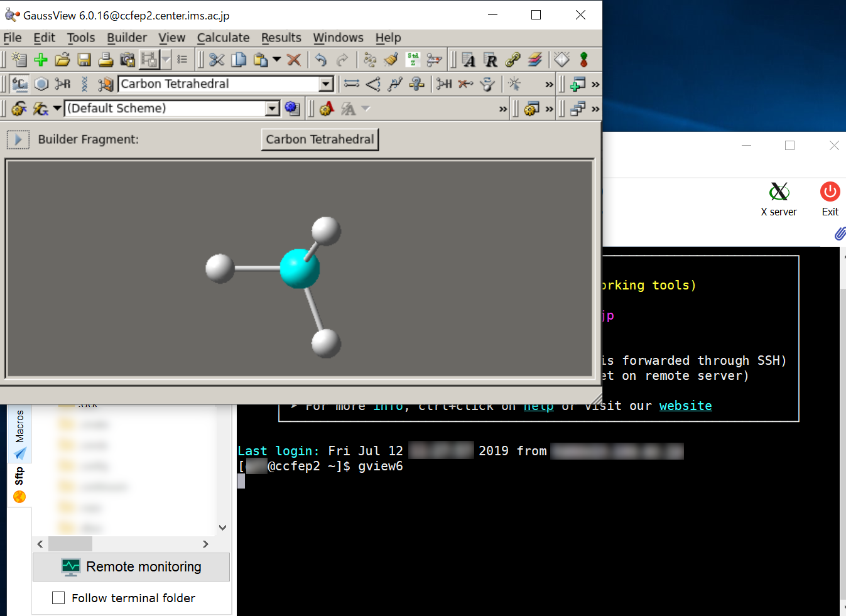Cut selection with the scissors icon
Image resolution: width=846 pixels, height=616 pixels.
point(217,60)
